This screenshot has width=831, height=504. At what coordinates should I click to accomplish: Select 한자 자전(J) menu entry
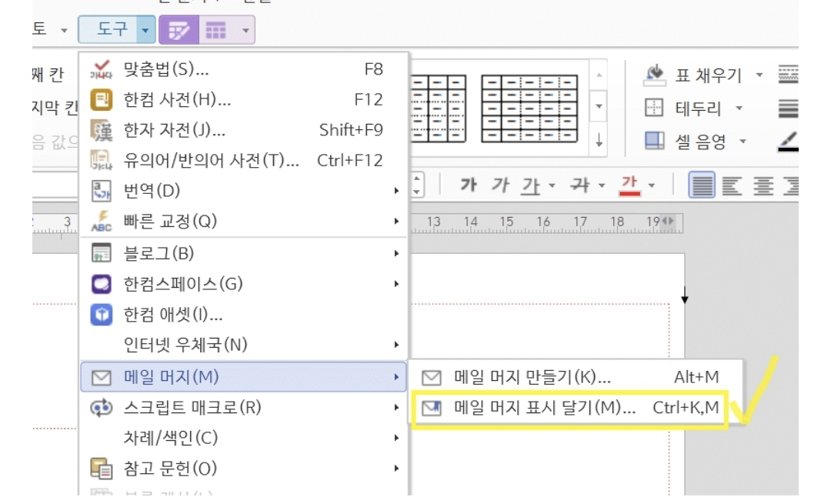[244, 130]
